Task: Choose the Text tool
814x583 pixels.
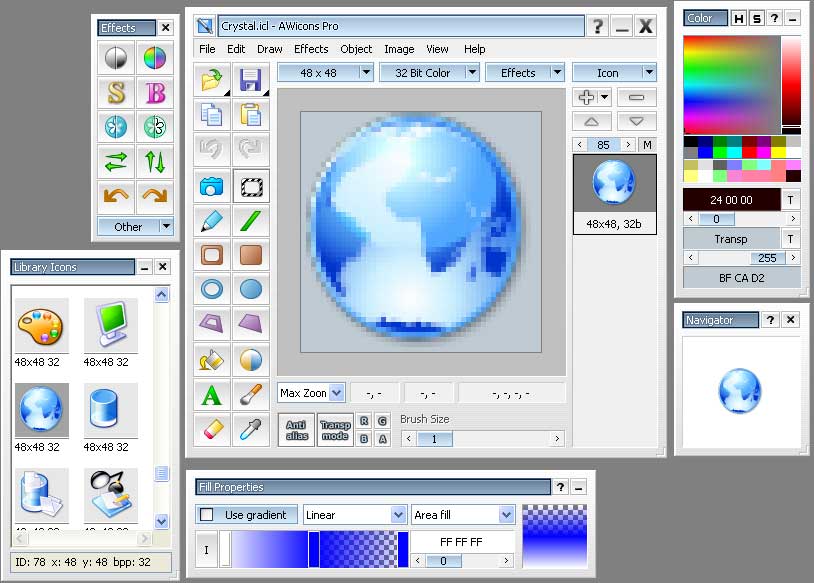Action: (211, 394)
